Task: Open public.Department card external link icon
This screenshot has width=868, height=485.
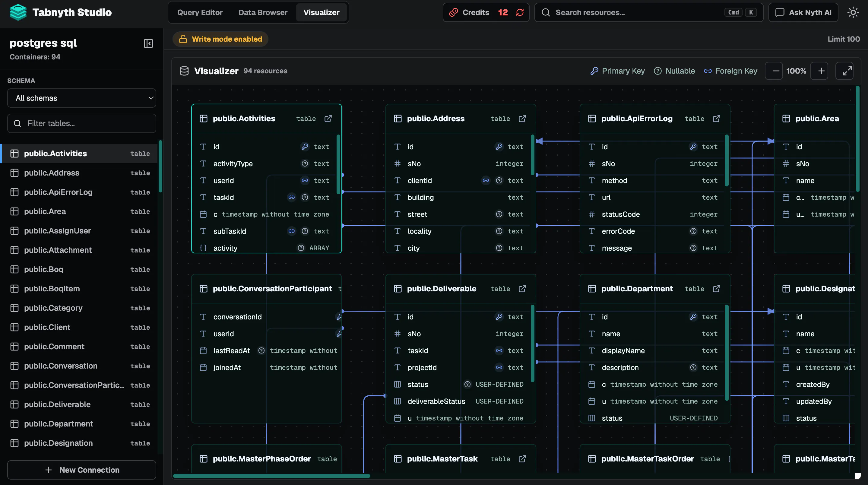Action: click(716, 289)
